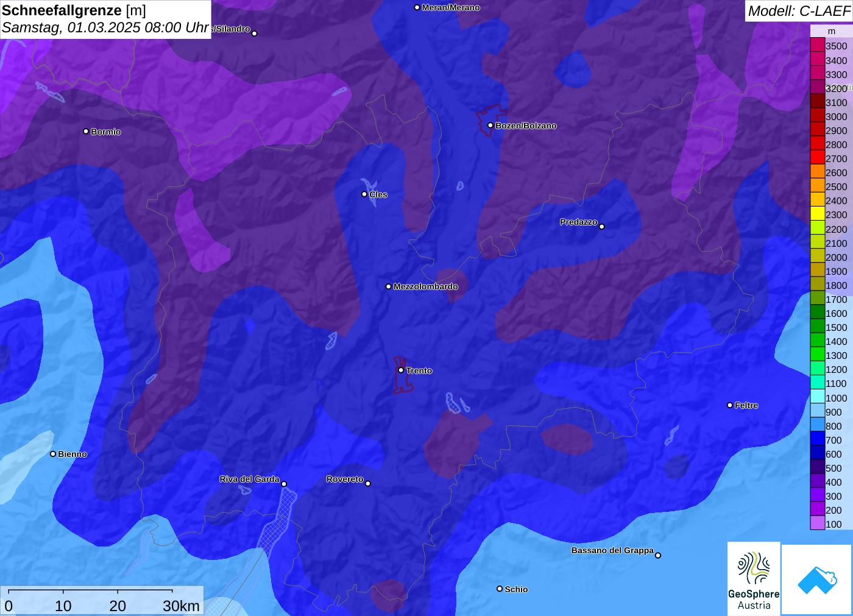Click the 20 scale bar tick label
The width and height of the screenshot is (853, 616).
tap(118, 606)
